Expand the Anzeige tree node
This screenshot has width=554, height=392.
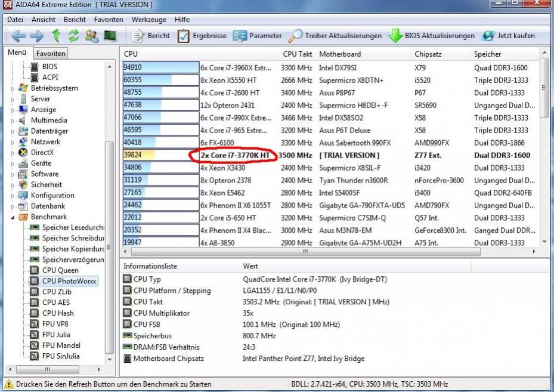[13, 110]
